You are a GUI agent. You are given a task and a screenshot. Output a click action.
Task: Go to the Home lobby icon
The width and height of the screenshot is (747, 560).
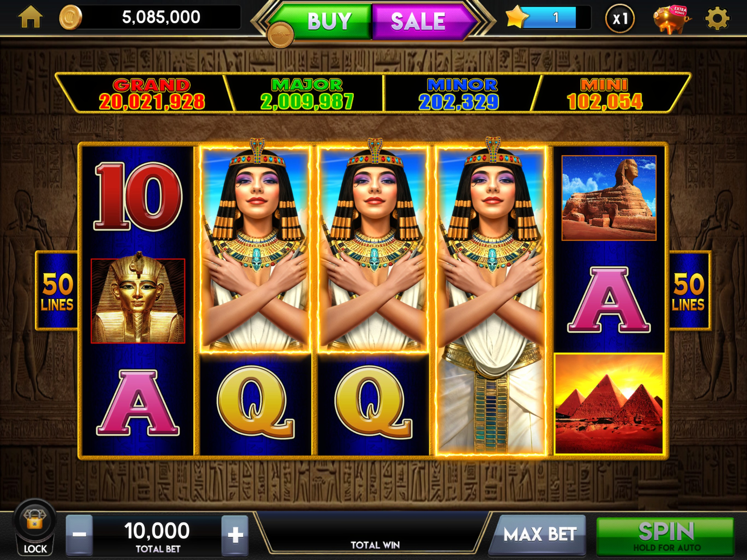pyautogui.click(x=30, y=17)
